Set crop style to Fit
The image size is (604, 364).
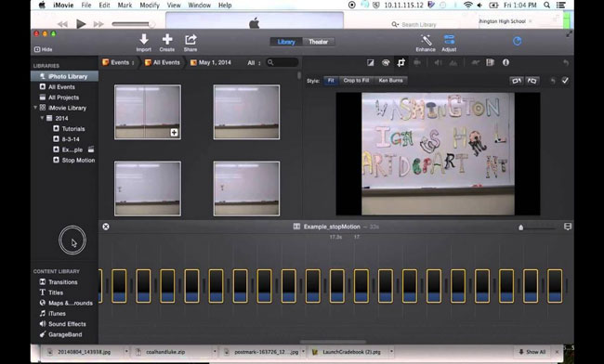pos(331,81)
